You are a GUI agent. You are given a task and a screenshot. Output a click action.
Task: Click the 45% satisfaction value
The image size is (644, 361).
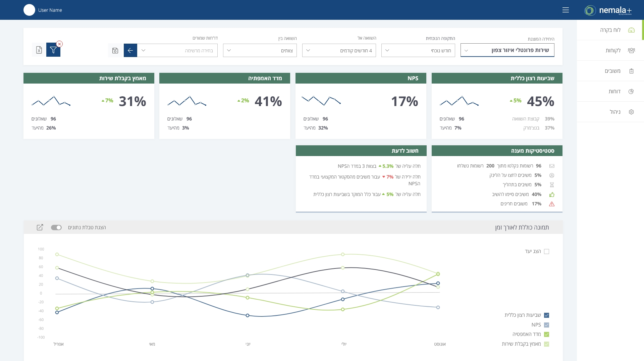[541, 101]
